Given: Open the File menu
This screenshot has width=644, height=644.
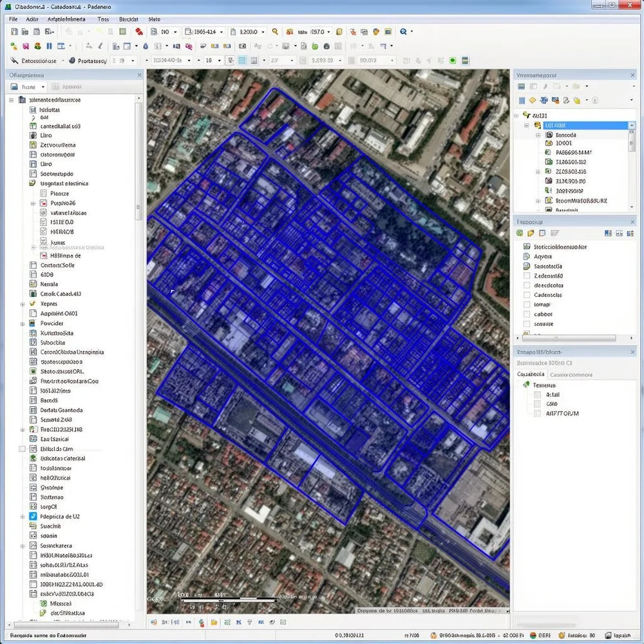Looking at the screenshot, I should 13,19.
